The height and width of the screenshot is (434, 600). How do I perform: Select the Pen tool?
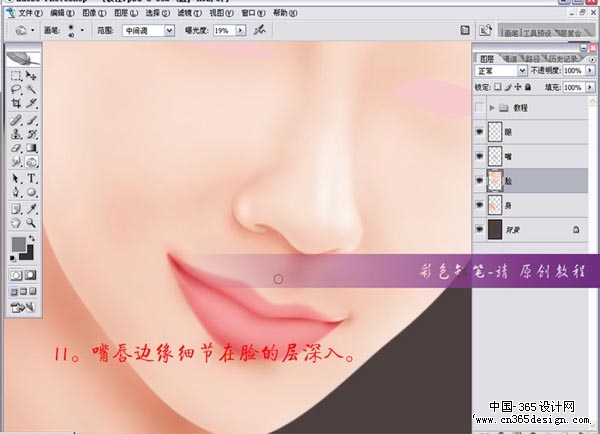tap(16, 192)
